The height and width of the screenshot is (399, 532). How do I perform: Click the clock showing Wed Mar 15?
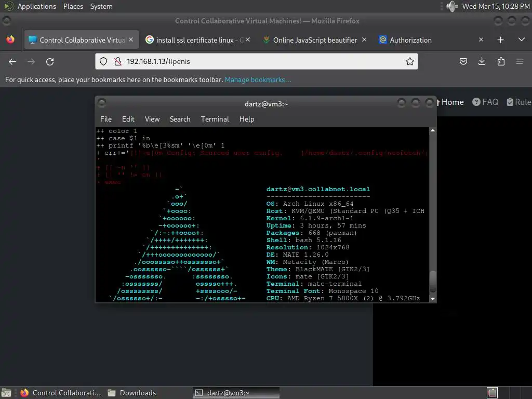(496, 6)
